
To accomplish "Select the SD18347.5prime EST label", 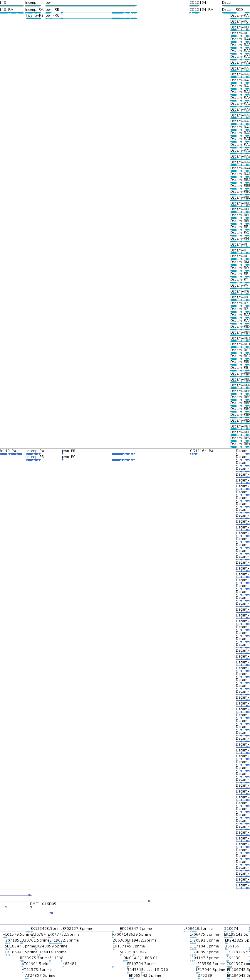I will 20,946.
